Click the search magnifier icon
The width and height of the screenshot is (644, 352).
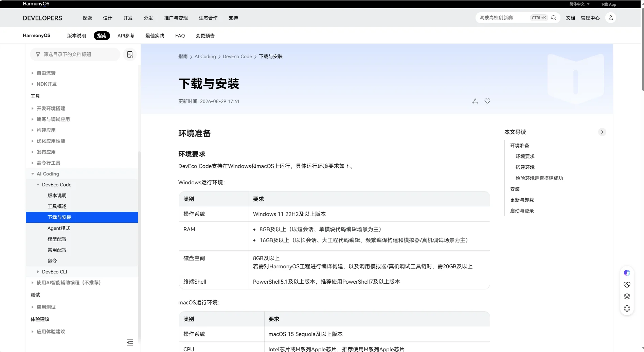point(554,18)
